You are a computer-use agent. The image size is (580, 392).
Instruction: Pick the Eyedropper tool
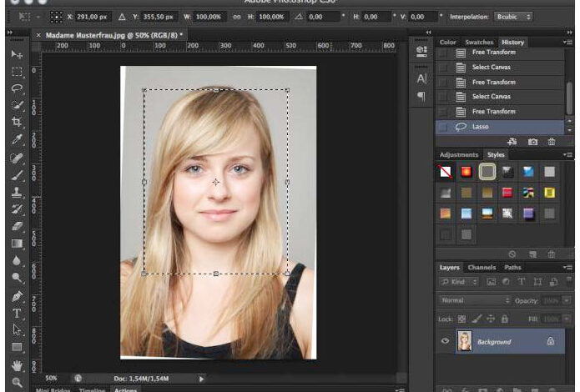(x=16, y=139)
